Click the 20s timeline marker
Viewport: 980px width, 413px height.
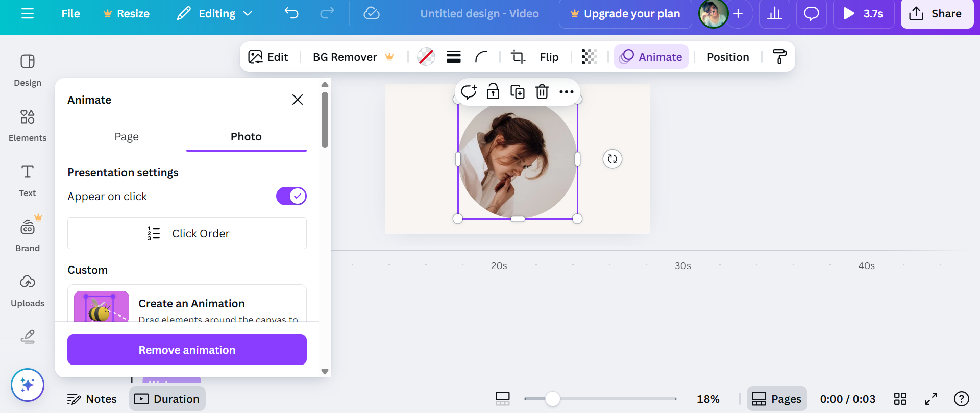point(499,266)
